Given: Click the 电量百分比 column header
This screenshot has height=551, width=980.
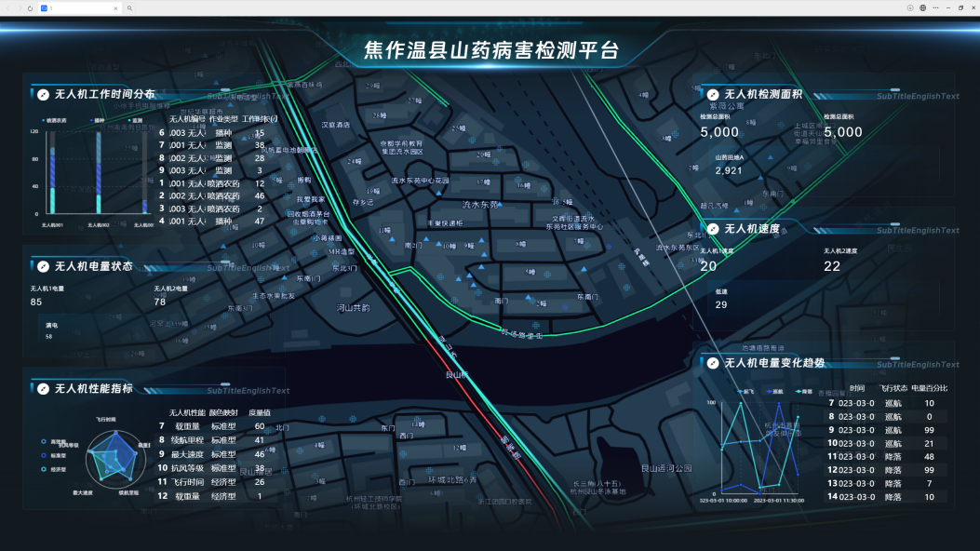Looking at the screenshot, I should pos(930,388).
